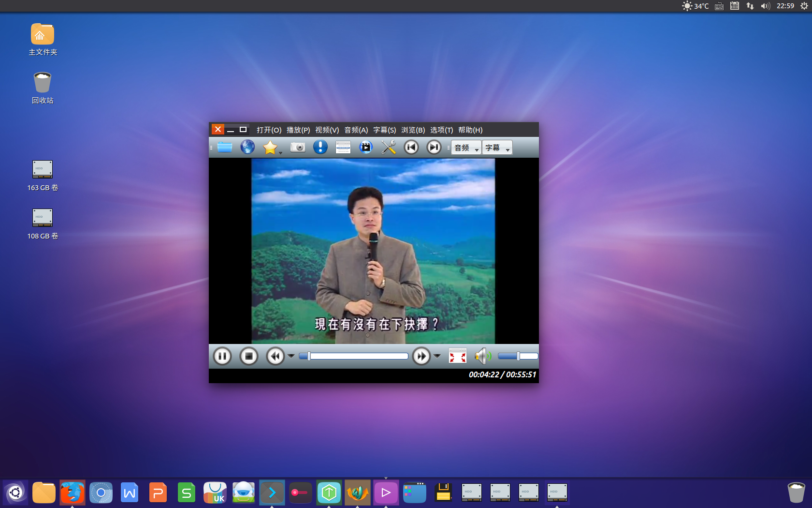Image resolution: width=812 pixels, height=508 pixels.
Task: Click the 22:59 clock in panel
Action: [x=785, y=6]
